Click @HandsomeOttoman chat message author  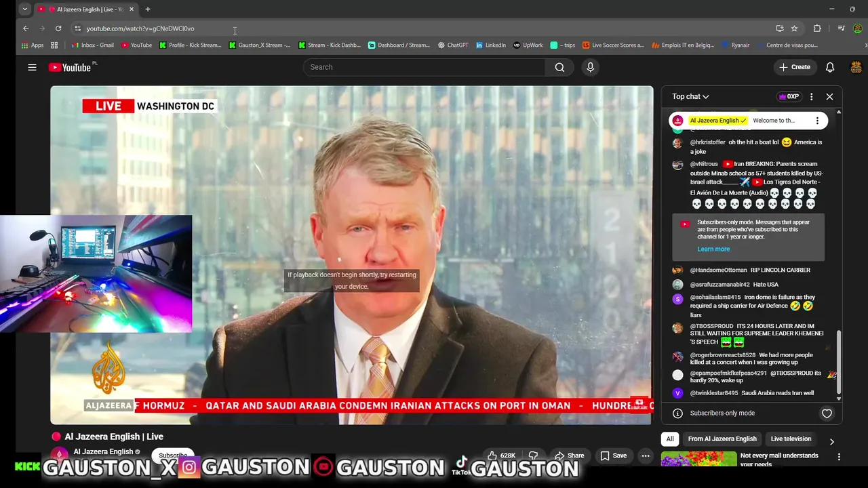click(x=718, y=270)
